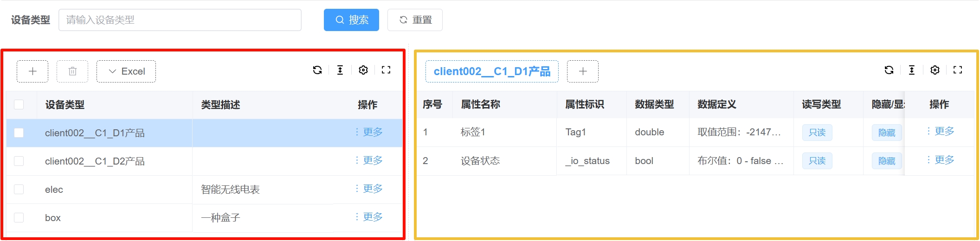
Task: Click the trash delete button in left panel
Action: pos(72,71)
